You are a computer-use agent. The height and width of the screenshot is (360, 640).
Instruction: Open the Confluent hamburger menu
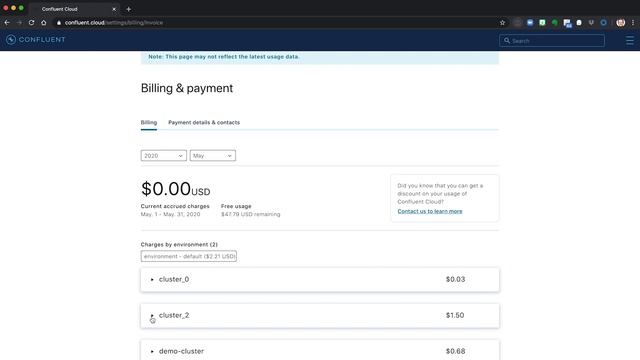[630, 40]
